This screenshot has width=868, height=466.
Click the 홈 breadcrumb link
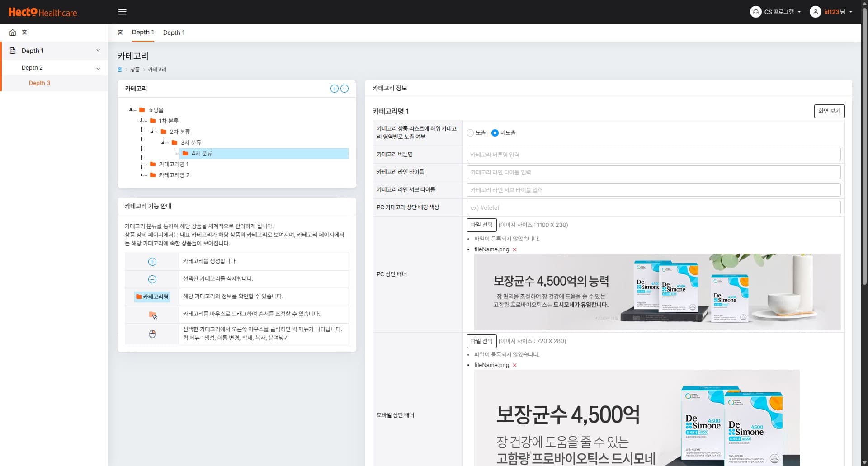pyautogui.click(x=120, y=70)
